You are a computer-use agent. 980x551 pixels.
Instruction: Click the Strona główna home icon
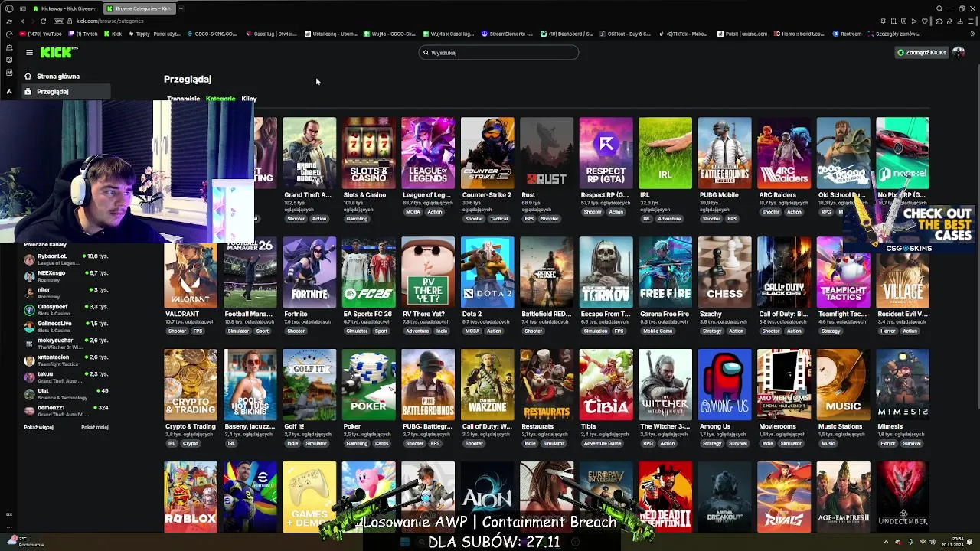click(28, 77)
